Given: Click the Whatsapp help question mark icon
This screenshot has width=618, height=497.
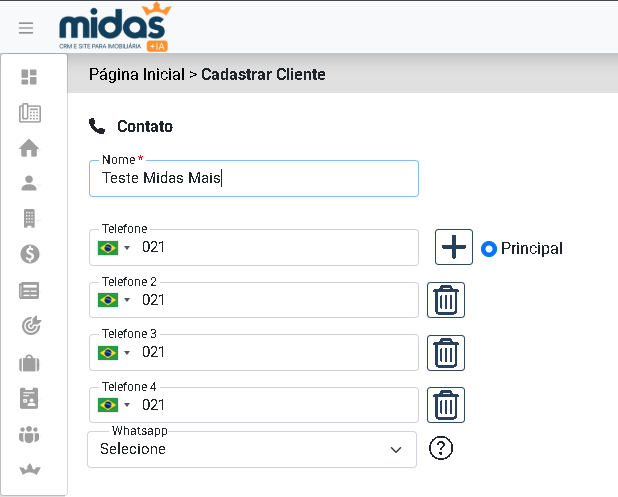Looking at the screenshot, I should click(441, 448).
